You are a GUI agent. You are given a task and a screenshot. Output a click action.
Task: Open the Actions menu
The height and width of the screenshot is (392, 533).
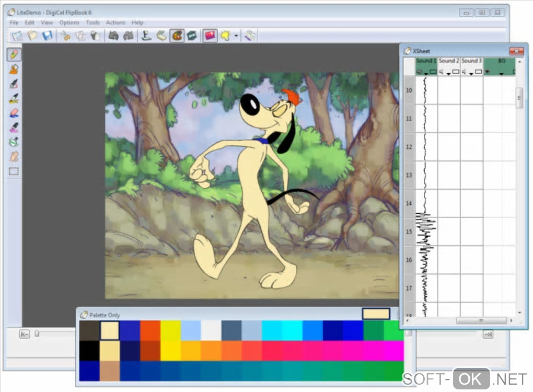[x=115, y=22]
